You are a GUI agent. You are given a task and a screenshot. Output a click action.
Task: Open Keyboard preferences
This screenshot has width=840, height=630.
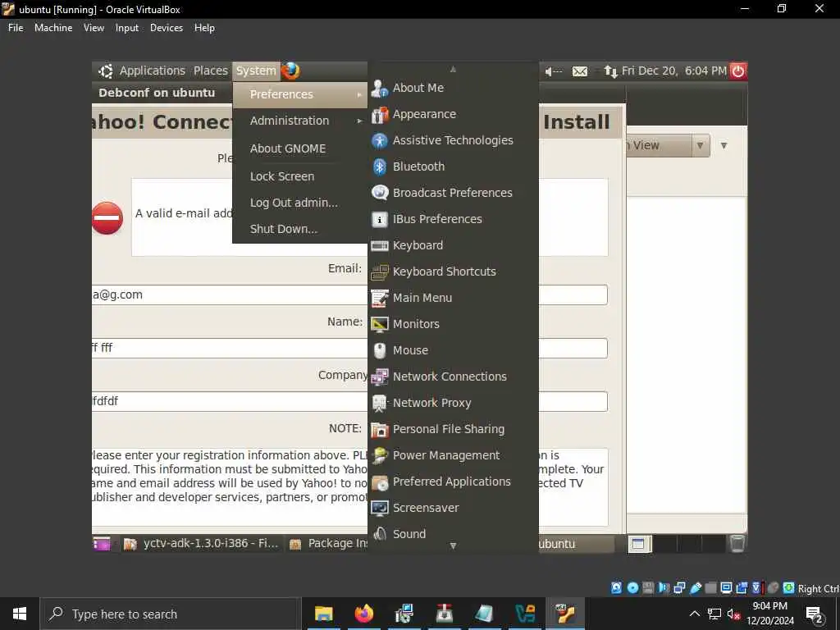coord(453,245)
